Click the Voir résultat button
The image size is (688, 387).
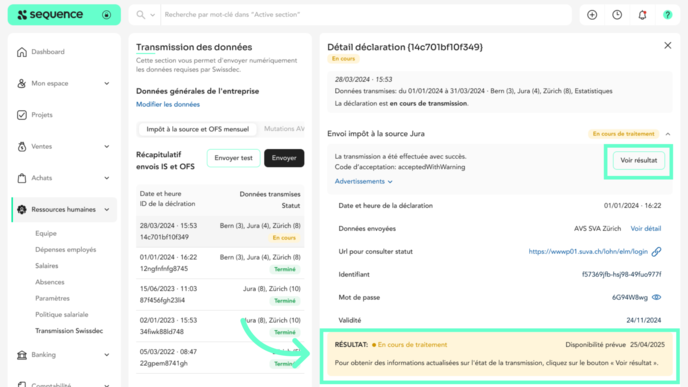click(638, 161)
